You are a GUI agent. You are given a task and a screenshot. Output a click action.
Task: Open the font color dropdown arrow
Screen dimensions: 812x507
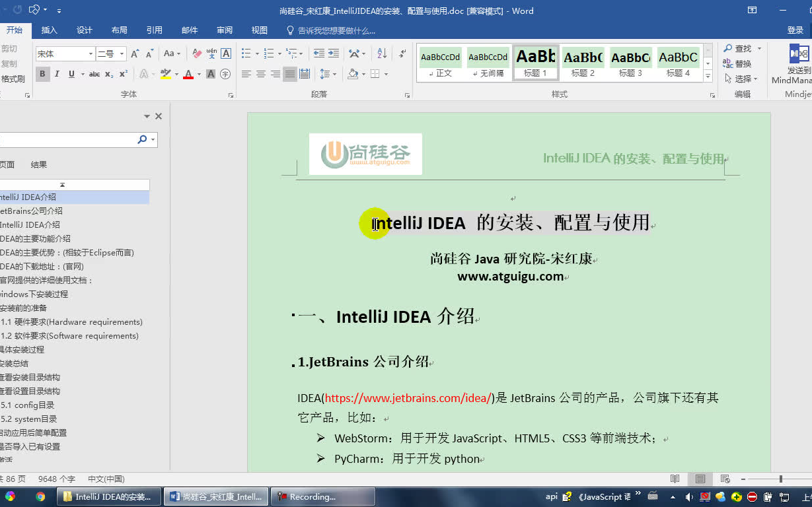coord(199,74)
